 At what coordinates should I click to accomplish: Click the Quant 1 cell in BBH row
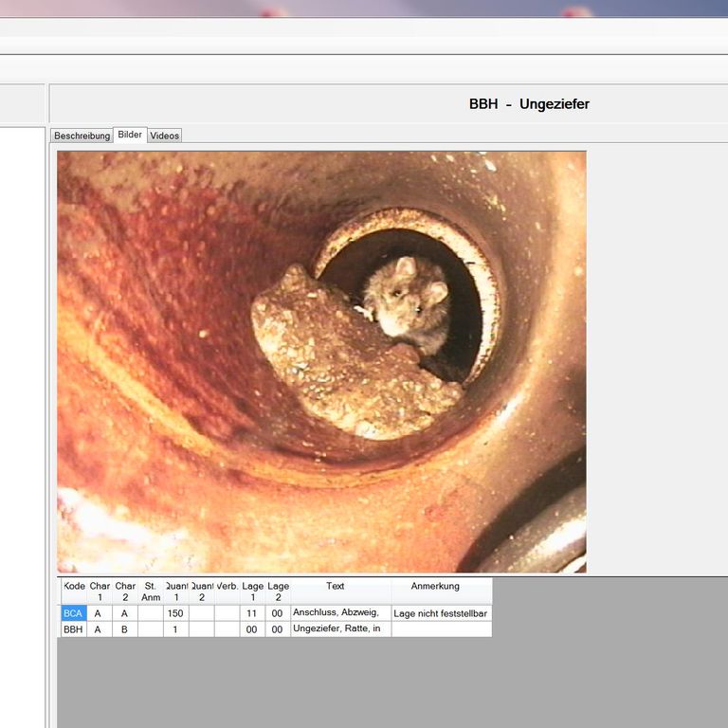(x=175, y=629)
